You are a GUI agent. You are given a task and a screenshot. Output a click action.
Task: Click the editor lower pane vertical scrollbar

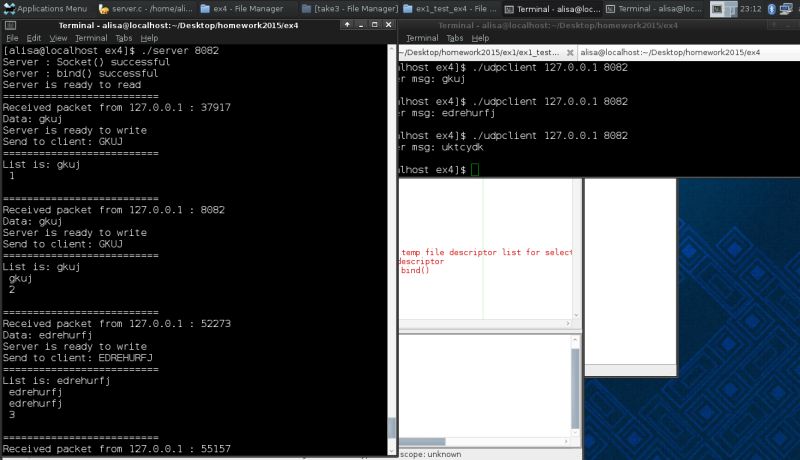click(x=575, y=389)
